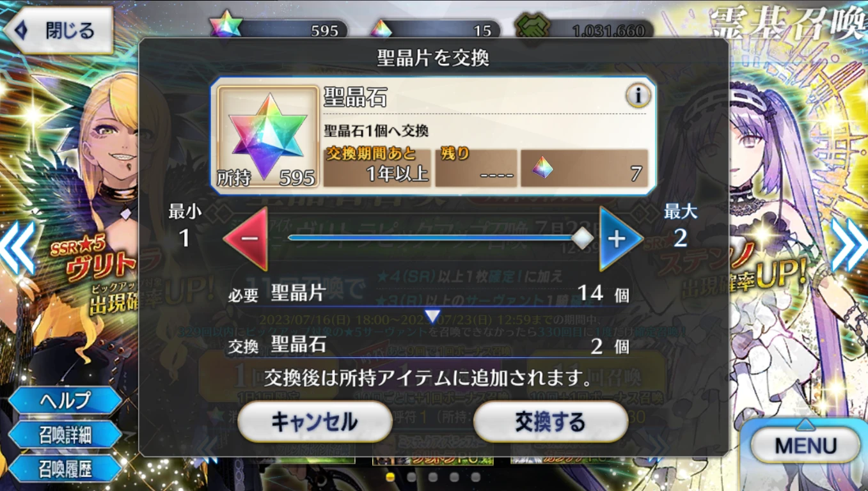868x491 pixels.
Task: Click the quartz fragment icon in top bar
Action: click(x=381, y=29)
